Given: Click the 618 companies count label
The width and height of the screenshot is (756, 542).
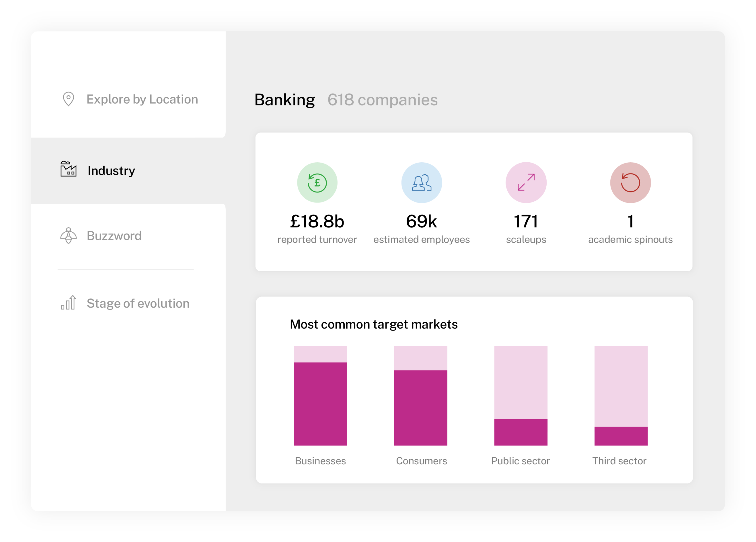Looking at the screenshot, I should (382, 99).
